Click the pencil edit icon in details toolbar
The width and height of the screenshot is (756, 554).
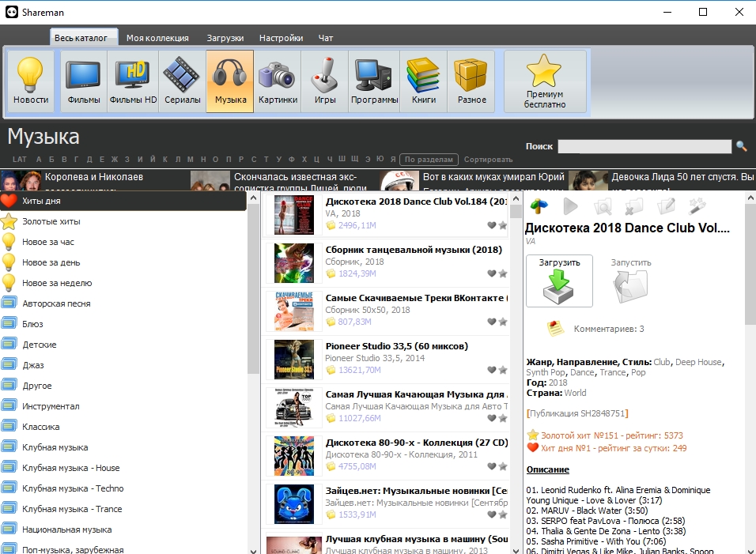point(666,206)
